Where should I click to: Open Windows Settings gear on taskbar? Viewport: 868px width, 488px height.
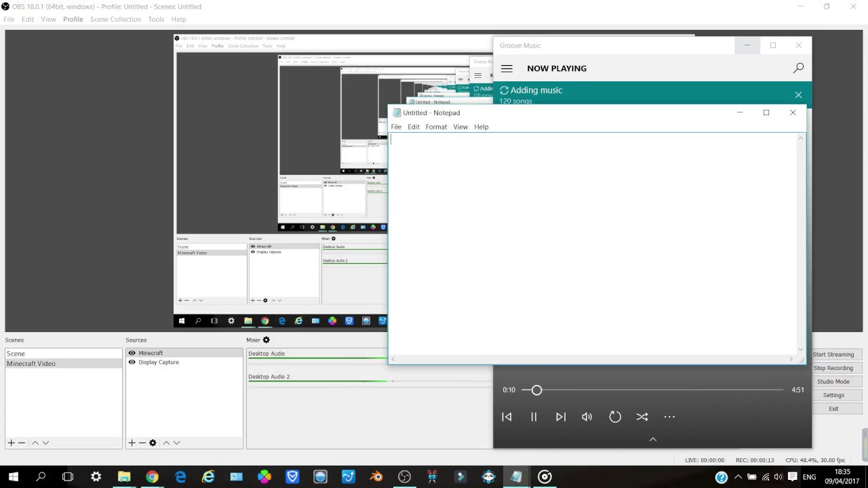96,476
